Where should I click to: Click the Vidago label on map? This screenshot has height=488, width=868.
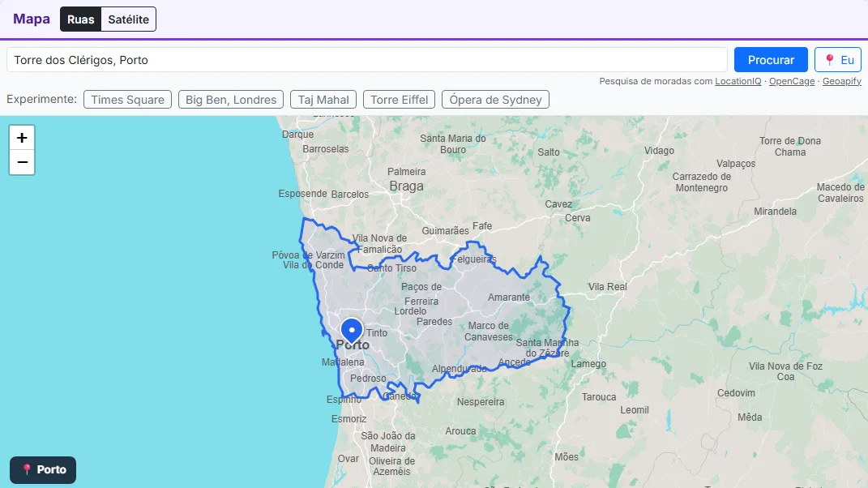click(659, 151)
